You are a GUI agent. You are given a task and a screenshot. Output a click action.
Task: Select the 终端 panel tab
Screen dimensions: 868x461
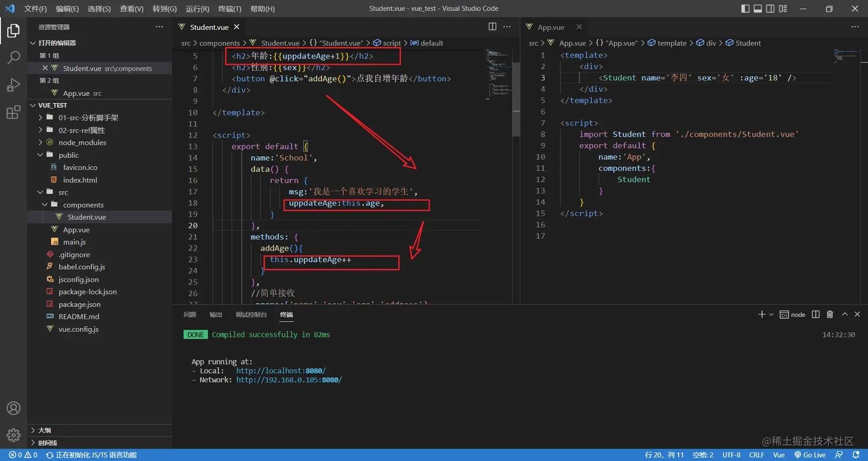click(x=286, y=315)
